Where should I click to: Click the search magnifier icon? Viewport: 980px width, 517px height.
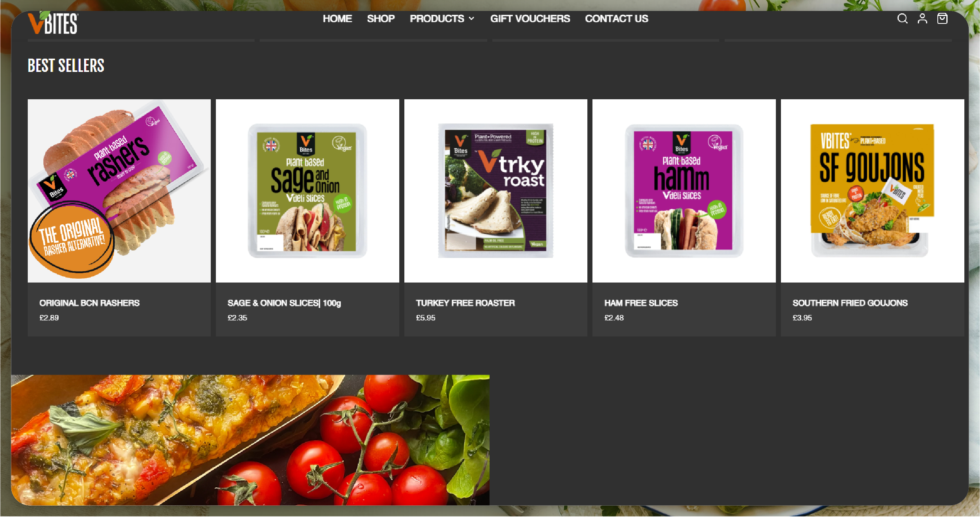[902, 19]
